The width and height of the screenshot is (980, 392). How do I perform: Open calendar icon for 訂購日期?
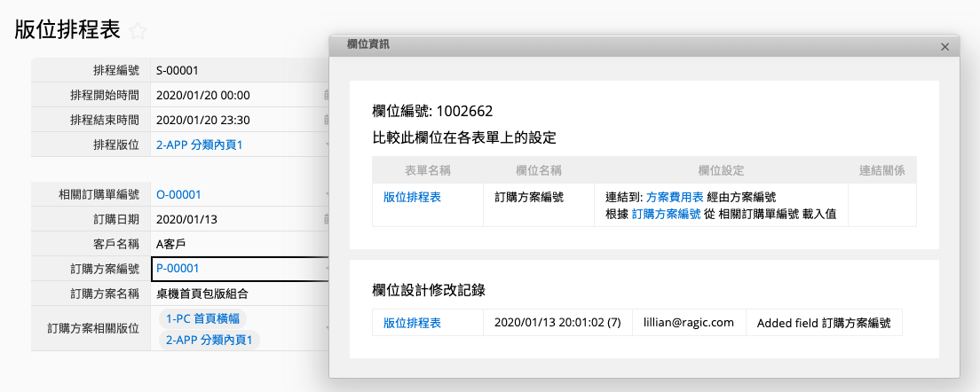(326, 219)
